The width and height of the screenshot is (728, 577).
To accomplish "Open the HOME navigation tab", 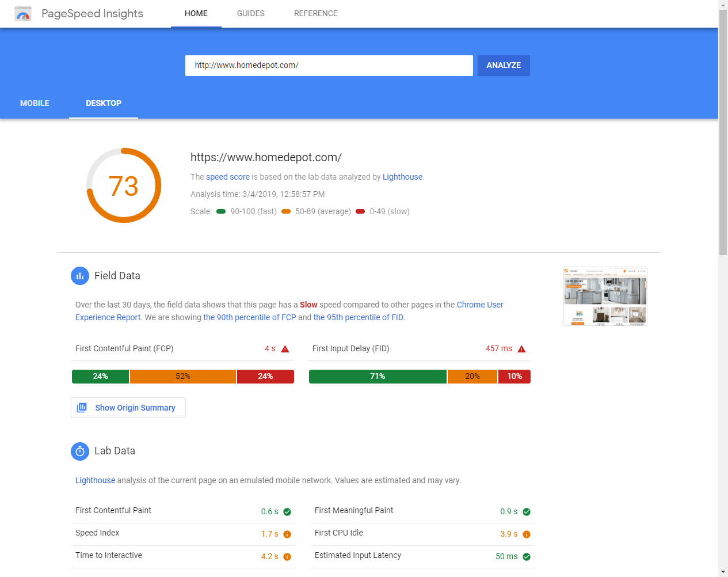I will tap(196, 14).
